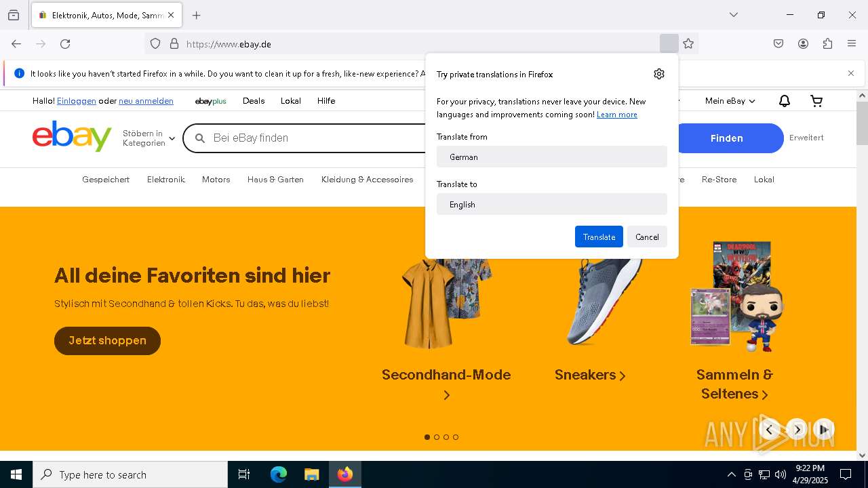The image size is (868, 488).
Task: Bookmark this page with star icon
Action: click(688, 44)
